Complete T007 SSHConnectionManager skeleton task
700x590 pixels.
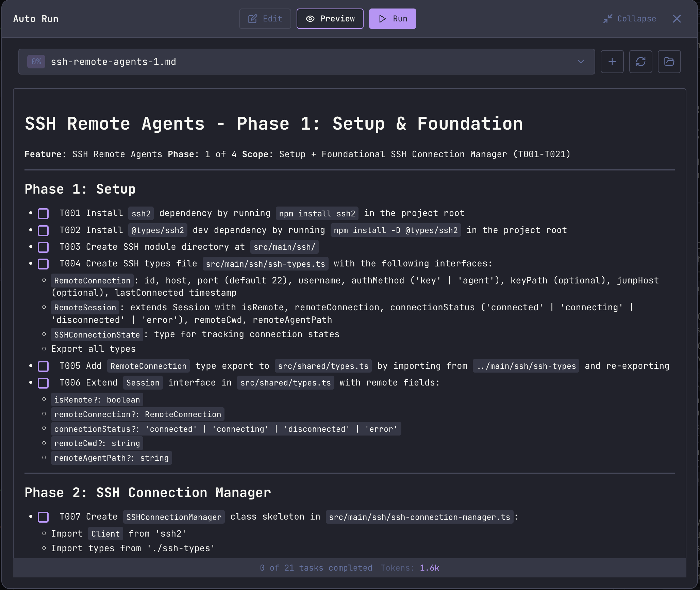[43, 517]
